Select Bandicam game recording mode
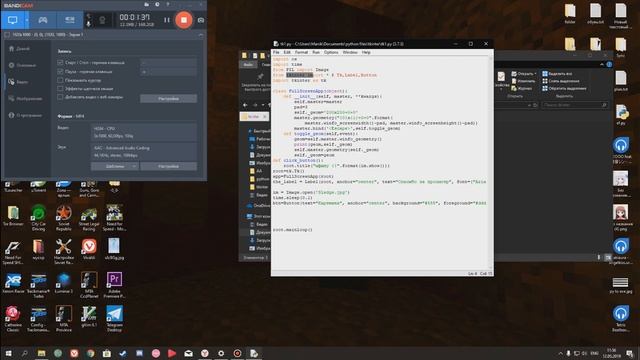The width and height of the screenshot is (640, 360). 43,20
